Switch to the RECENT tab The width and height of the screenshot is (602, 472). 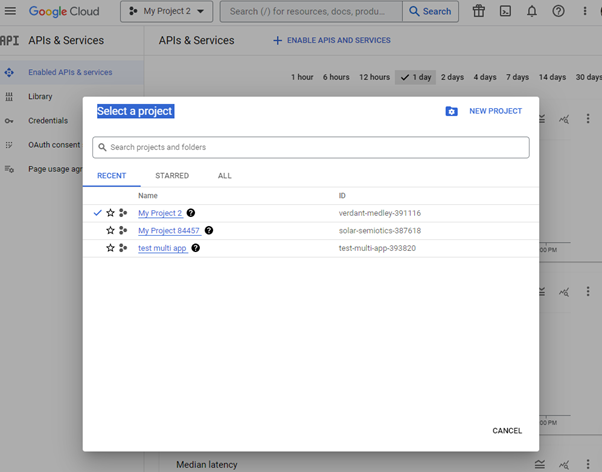pos(111,176)
